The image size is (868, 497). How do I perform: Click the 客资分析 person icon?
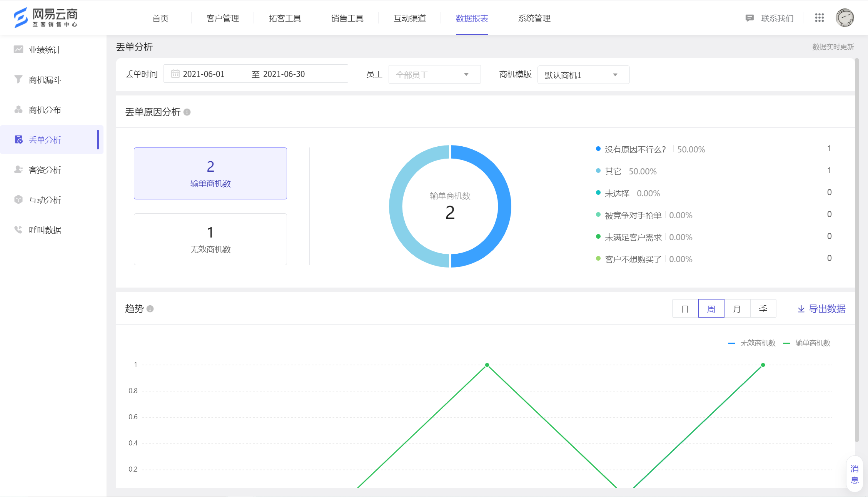pyautogui.click(x=18, y=169)
